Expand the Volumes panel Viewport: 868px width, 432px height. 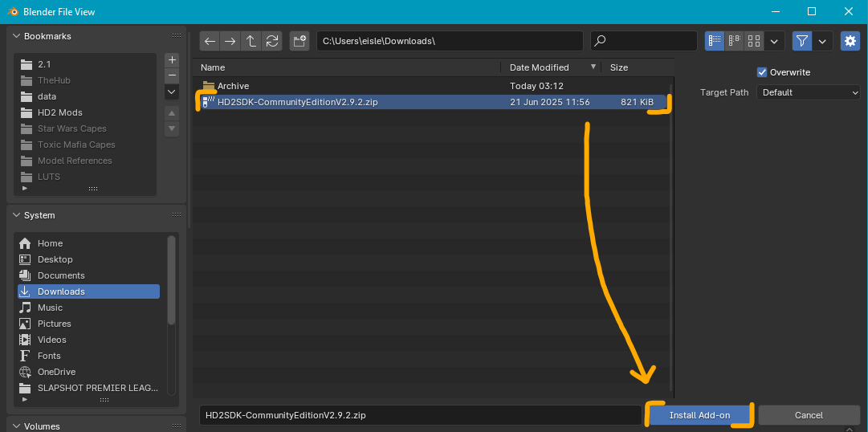click(x=16, y=426)
